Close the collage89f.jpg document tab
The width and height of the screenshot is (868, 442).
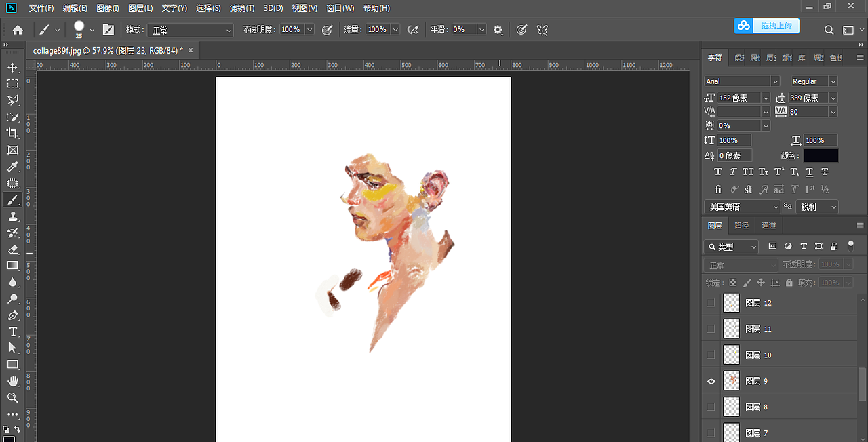click(191, 50)
